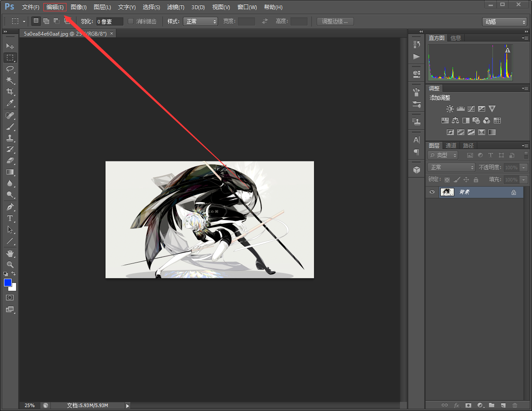Click the white background color swatch
The width and height of the screenshot is (532, 411).
coord(13,288)
